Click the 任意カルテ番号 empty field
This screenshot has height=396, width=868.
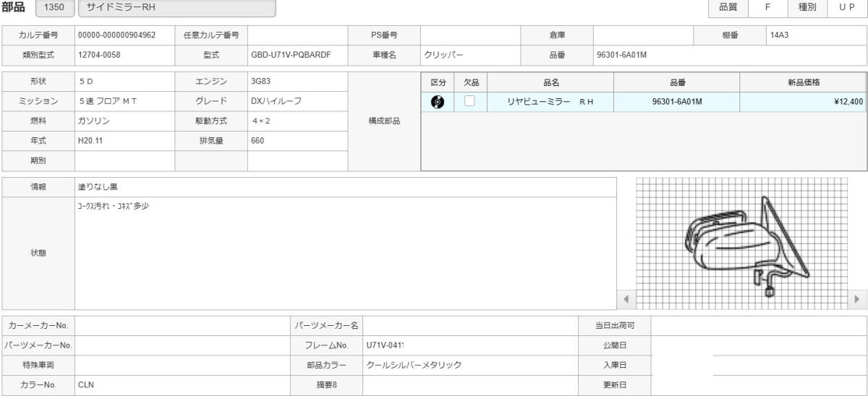(297, 35)
